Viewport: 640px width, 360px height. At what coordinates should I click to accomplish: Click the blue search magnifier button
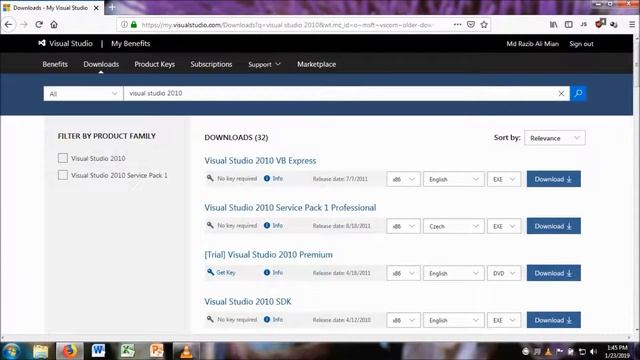578,93
